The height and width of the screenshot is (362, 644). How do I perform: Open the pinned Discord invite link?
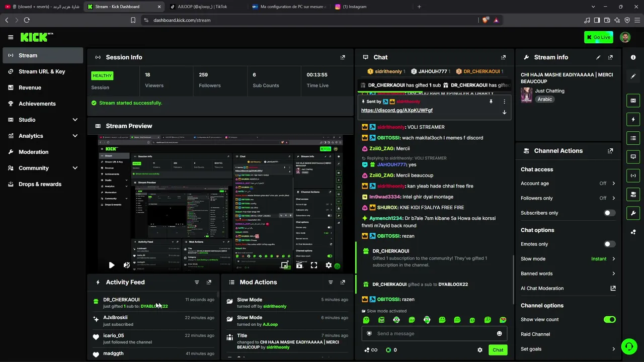point(397,111)
